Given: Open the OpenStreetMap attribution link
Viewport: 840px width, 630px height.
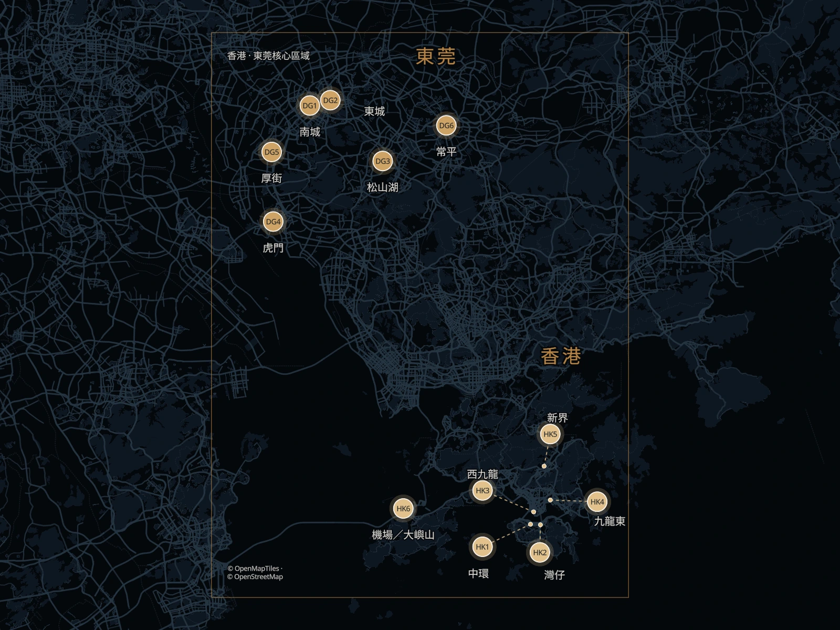Looking at the screenshot, I should pos(255,577).
